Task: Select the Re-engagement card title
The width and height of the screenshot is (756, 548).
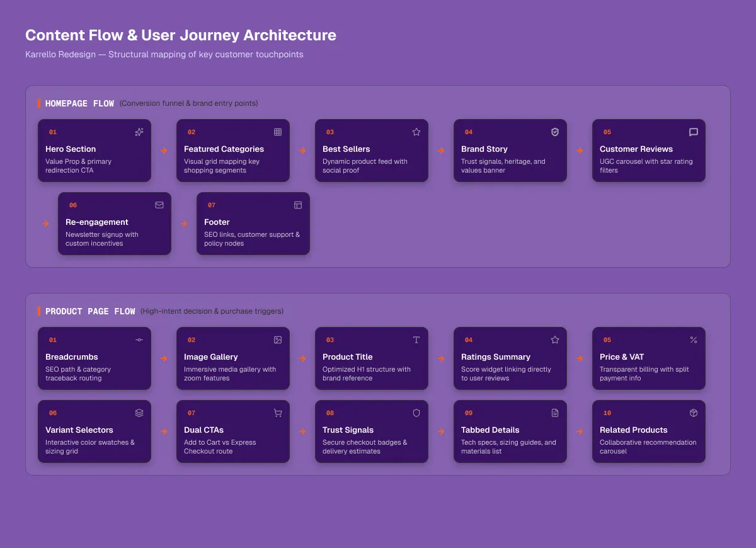Action: (x=97, y=222)
